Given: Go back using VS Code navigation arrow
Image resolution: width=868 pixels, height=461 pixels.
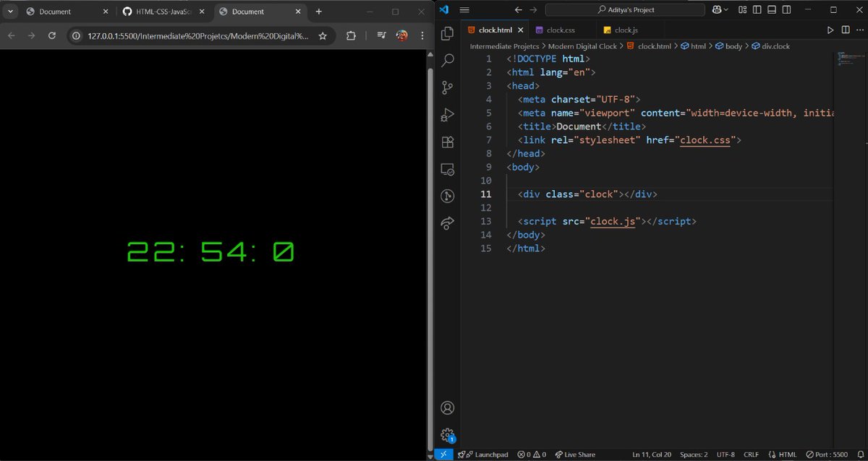Looking at the screenshot, I should tap(518, 9).
